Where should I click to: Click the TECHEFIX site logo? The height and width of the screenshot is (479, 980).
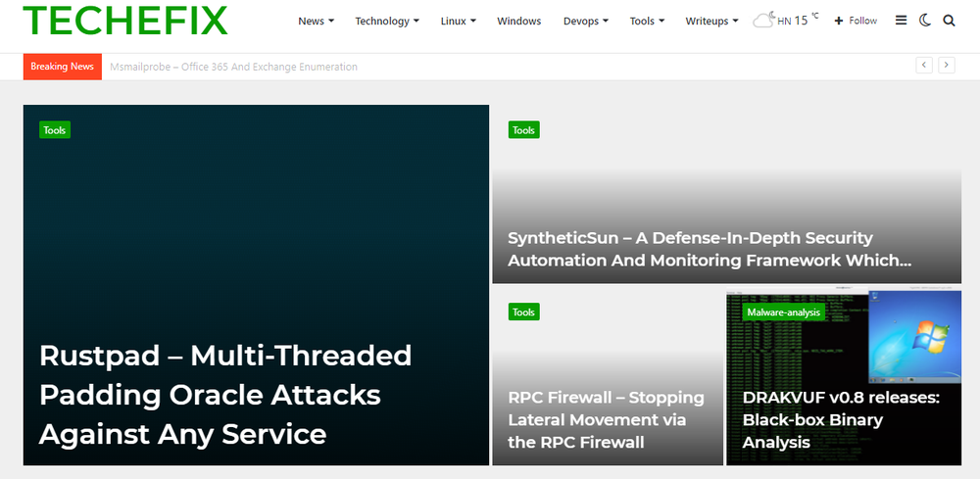click(x=125, y=20)
